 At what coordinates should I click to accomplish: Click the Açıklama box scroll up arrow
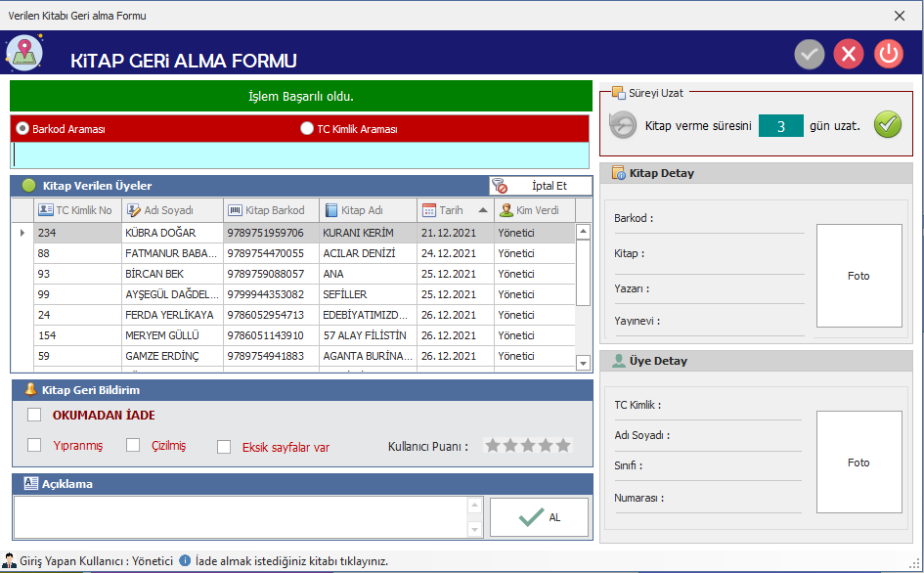pyautogui.click(x=474, y=506)
